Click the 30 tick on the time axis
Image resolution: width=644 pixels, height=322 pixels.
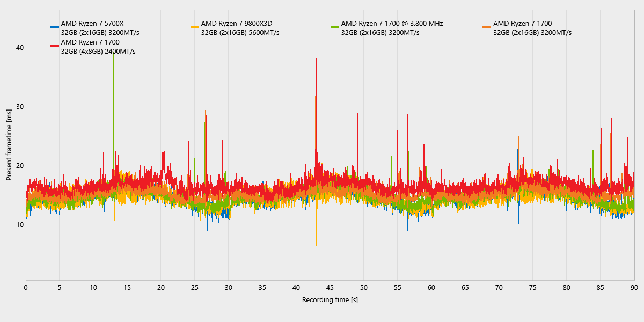click(229, 287)
